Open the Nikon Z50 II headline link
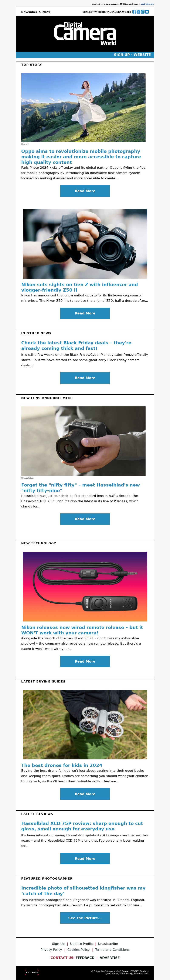The width and height of the screenshot is (170, 980). (x=80, y=287)
